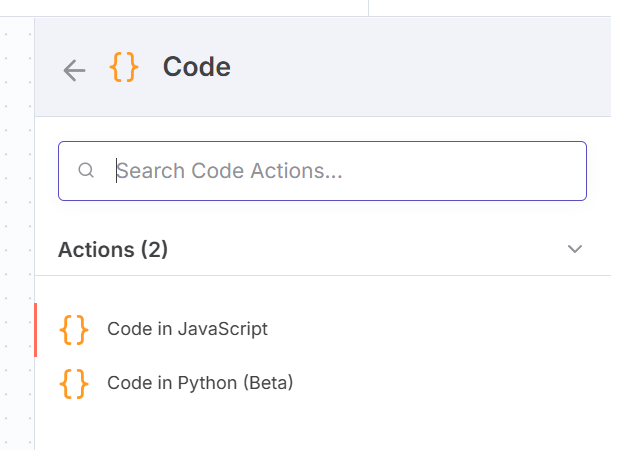
Task: Focus the Search Code Actions input field
Action: (340, 171)
